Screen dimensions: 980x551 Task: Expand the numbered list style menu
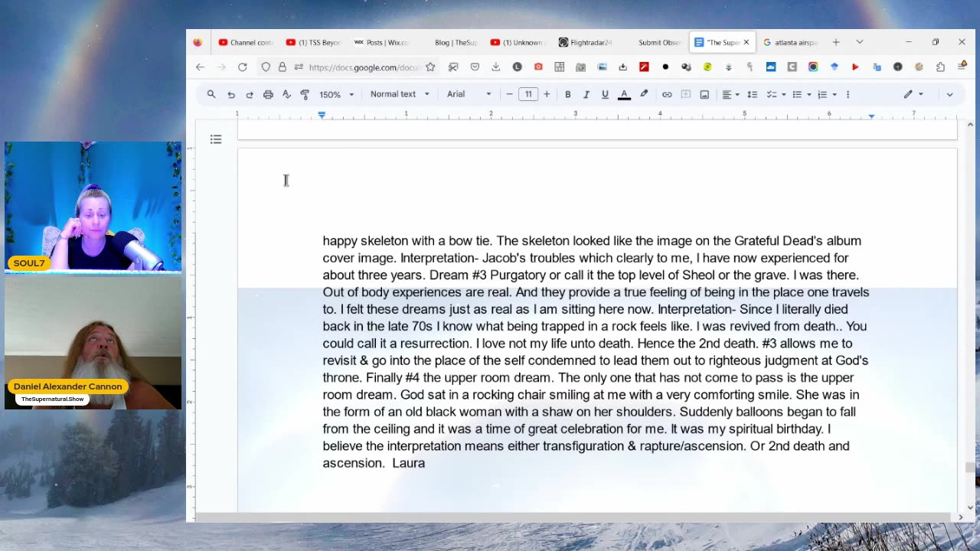[835, 94]
